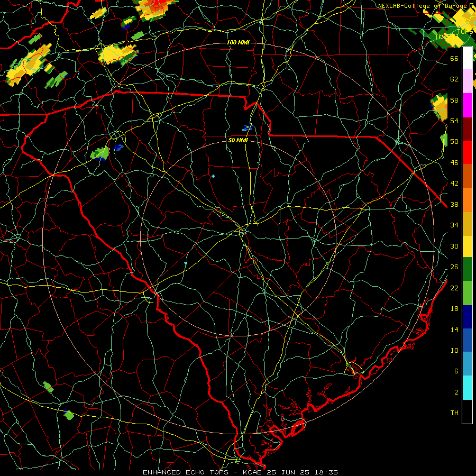Click the "50 NMI" range ring label
The height and width of the screenshot is (476, 476).
(238, 141)
